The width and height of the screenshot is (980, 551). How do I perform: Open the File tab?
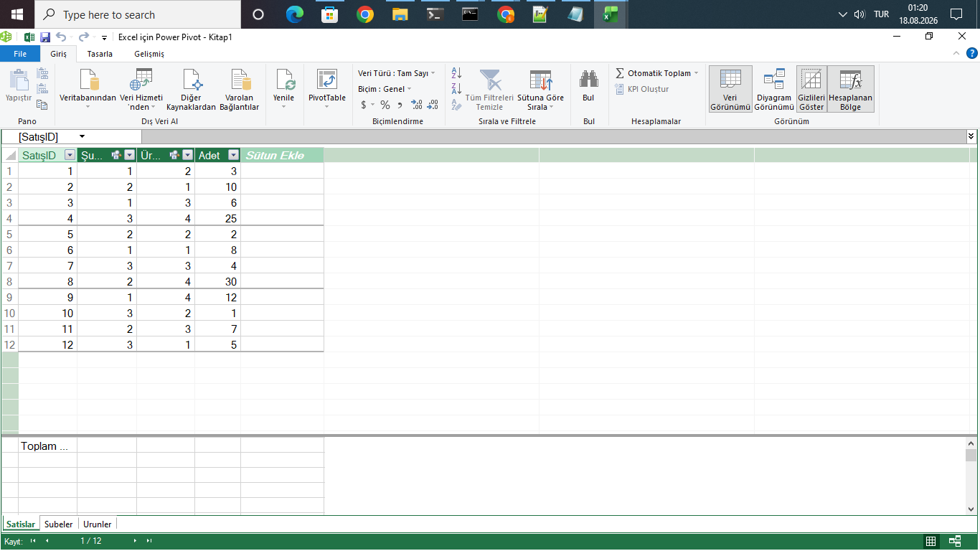20,54
